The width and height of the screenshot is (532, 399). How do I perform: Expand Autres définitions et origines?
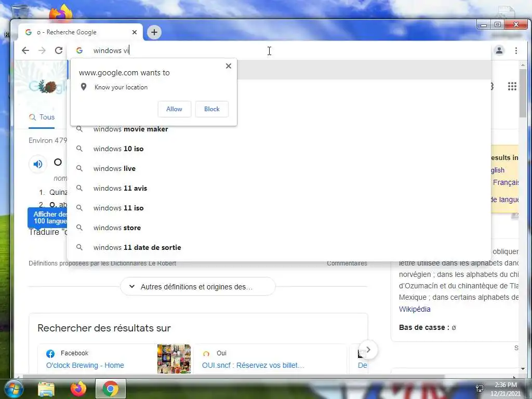[197, 287]
